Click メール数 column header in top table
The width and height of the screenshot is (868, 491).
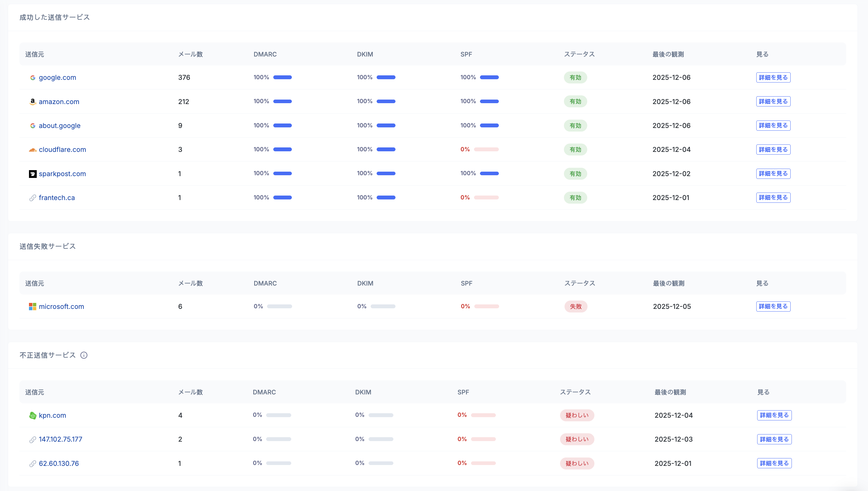coord(190,54)
